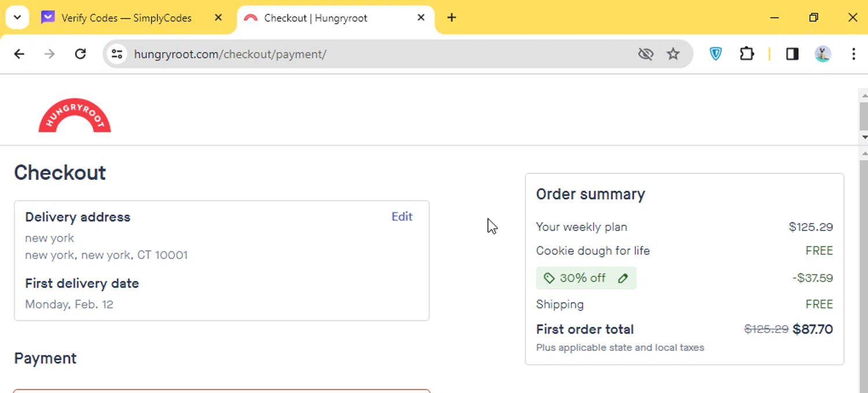Edit the delivery address

pyautogui.click(x=402, y=217)
